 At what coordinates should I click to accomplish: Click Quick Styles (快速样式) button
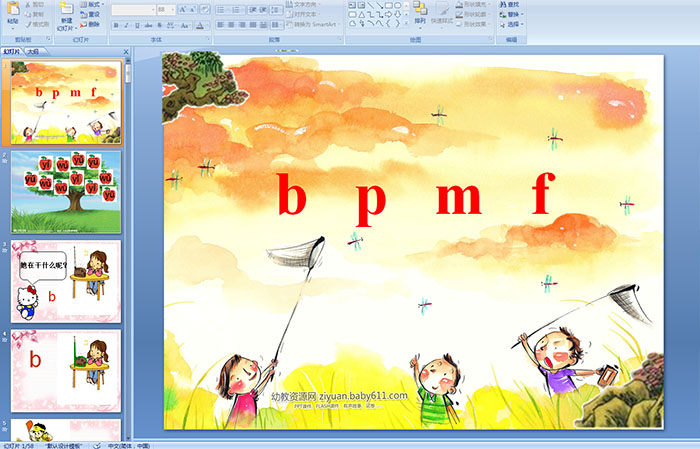coord(442,13)
